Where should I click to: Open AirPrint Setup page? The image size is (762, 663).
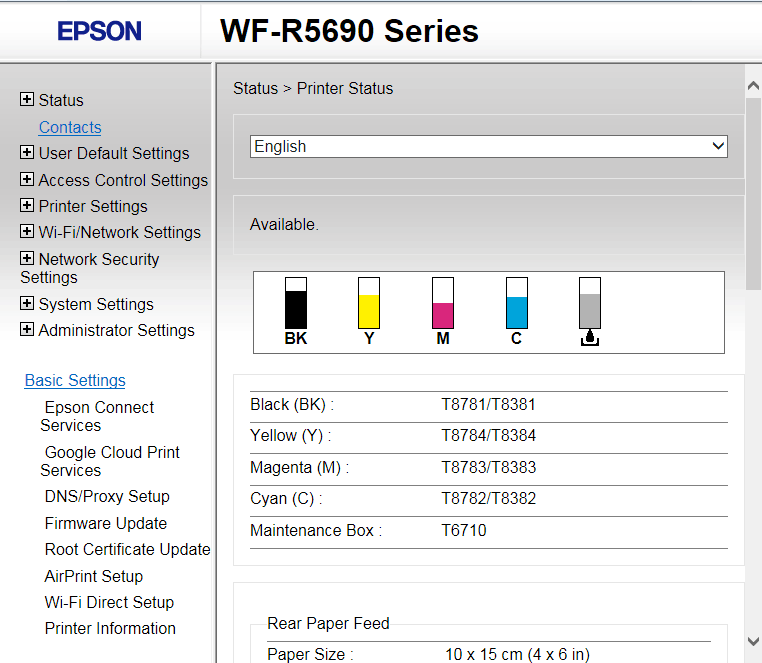[x=93, y=576]
